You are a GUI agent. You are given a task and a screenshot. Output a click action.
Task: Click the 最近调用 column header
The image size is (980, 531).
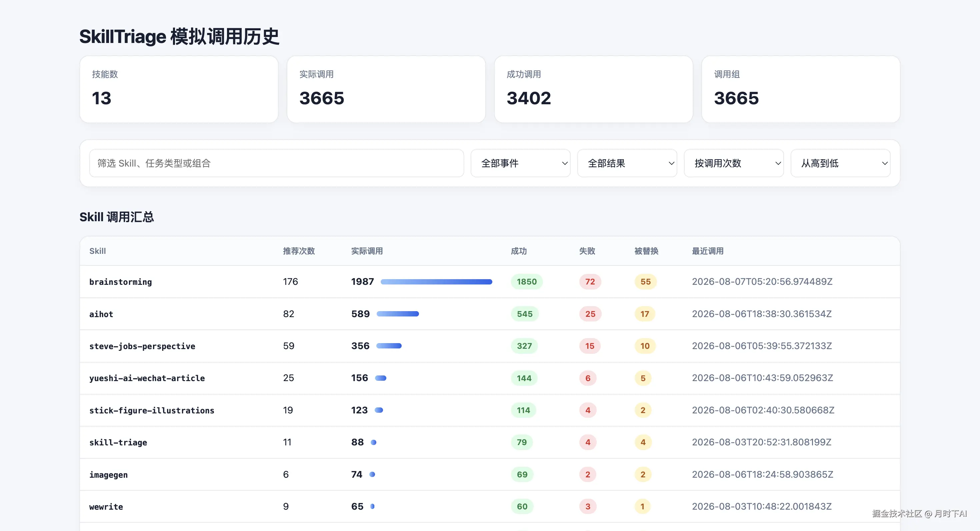(x=708, y=251)
